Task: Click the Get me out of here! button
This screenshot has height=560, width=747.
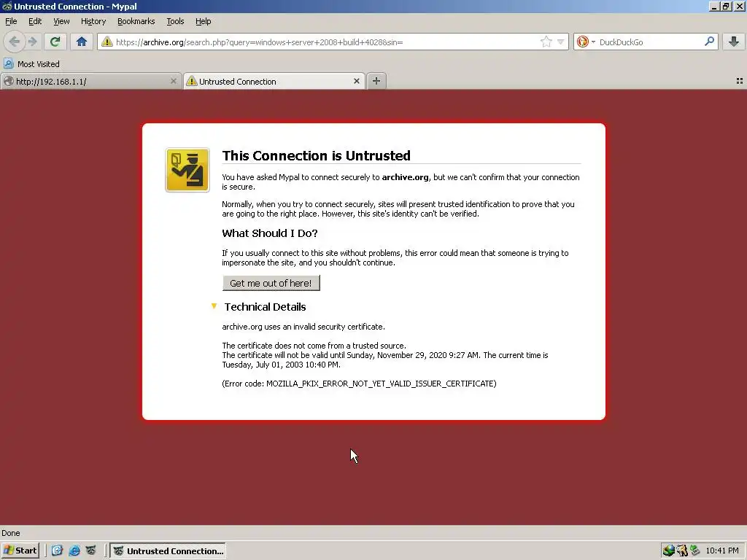Action: click(271, 283)
